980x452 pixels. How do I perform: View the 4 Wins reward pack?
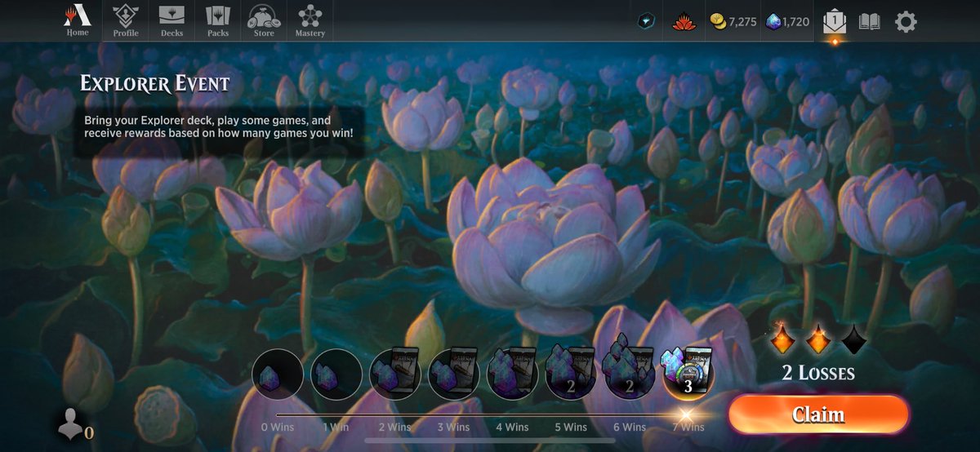(x=512, y=374)
